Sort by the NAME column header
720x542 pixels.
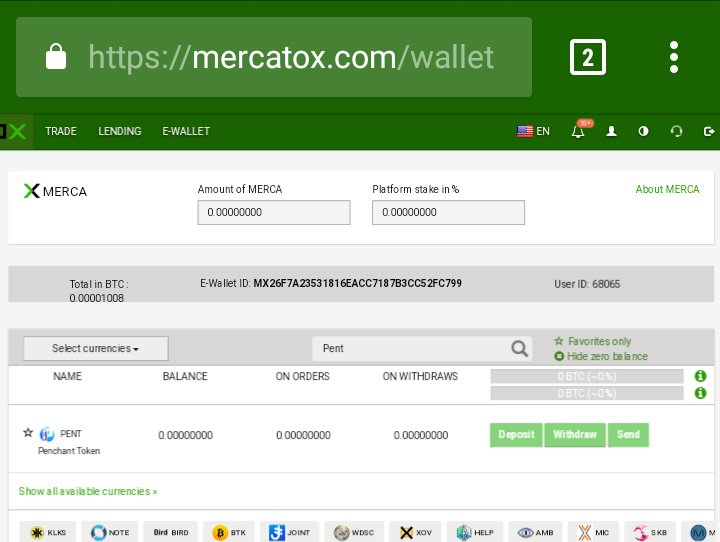(x=68, y=376)
